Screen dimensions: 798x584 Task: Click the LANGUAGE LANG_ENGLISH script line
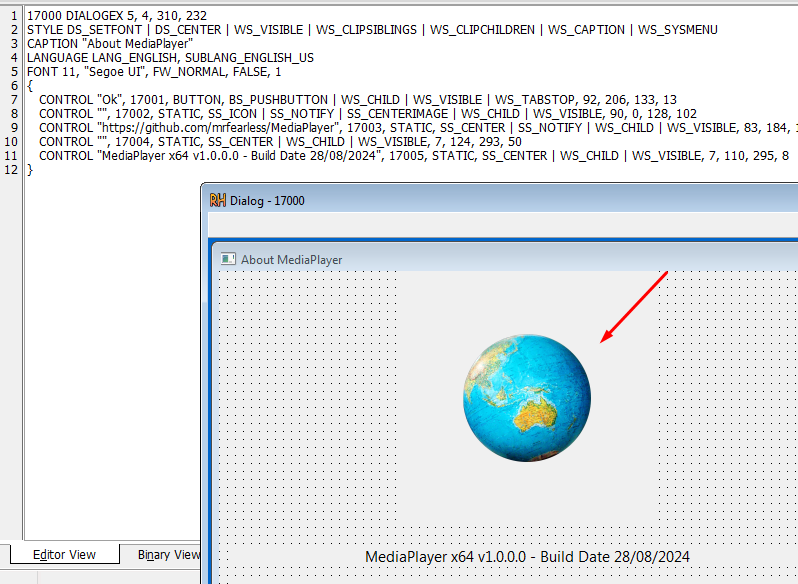point(170,58)
